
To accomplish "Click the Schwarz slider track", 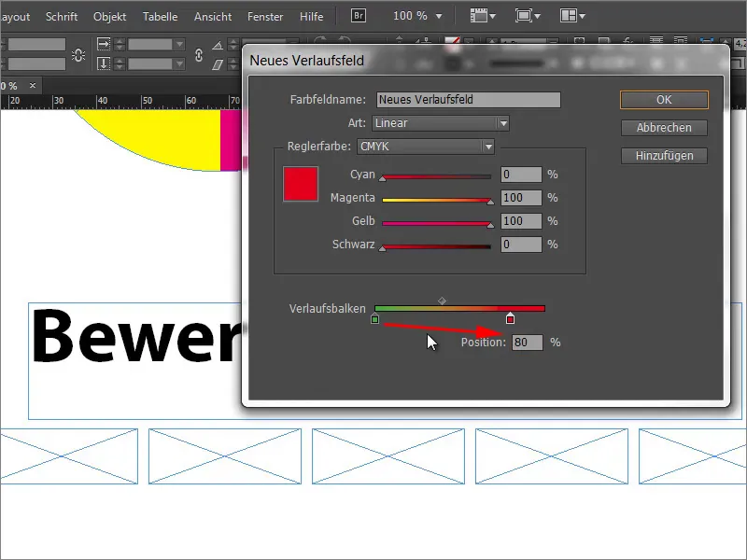I will pos(436,246).
